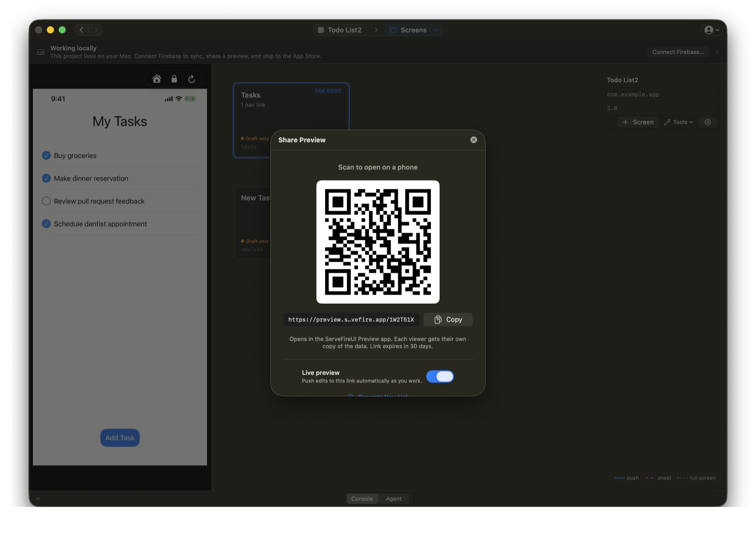
Task: Copy the preview link
Action: pyautogui.click(x=448, y=319)
